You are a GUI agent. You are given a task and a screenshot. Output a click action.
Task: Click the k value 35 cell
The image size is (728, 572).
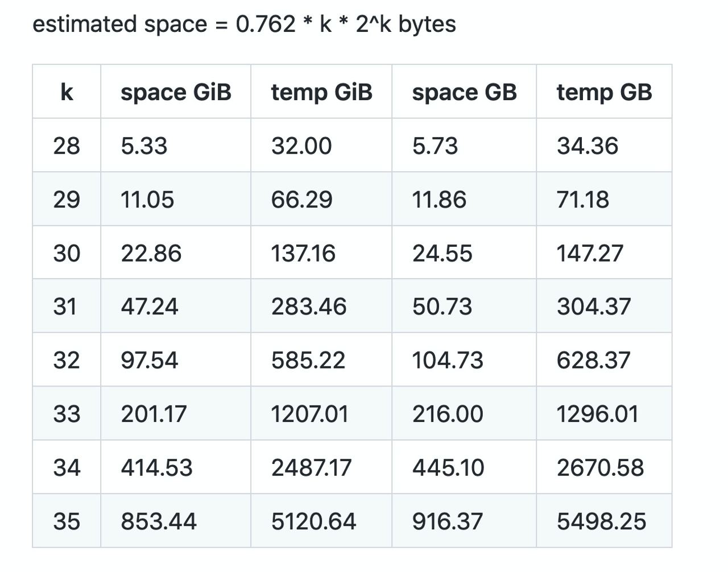coord(67,521)
